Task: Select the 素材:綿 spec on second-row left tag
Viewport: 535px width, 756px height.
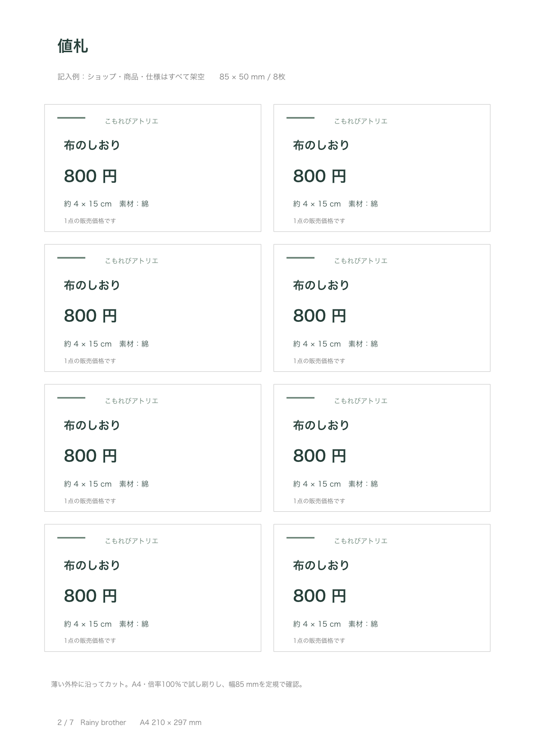Action: 134,344
